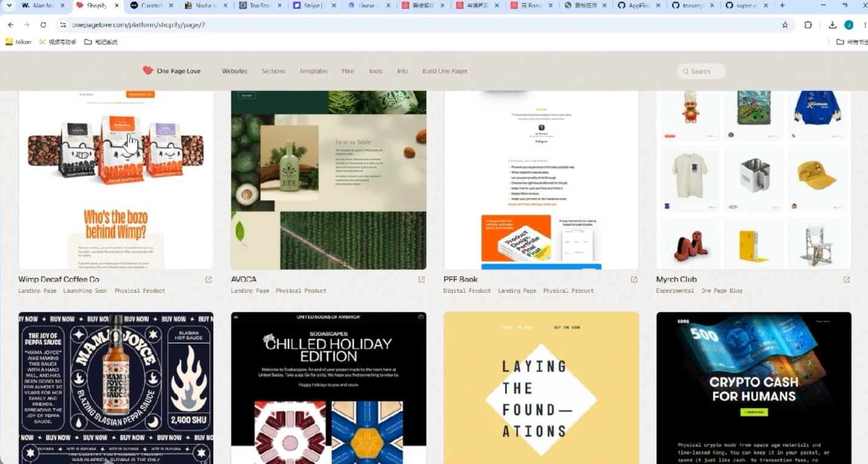Open external link icon for Wimp Decaf Coffee Co
This screenshot has width=868, height=464.
209,280
